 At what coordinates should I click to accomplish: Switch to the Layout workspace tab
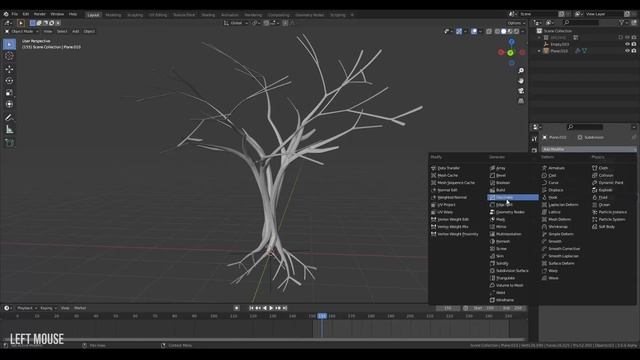coord(93,15)
